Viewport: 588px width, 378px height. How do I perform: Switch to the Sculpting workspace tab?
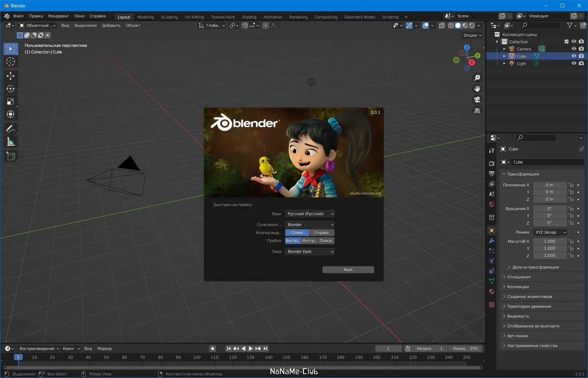click(169, 17)
